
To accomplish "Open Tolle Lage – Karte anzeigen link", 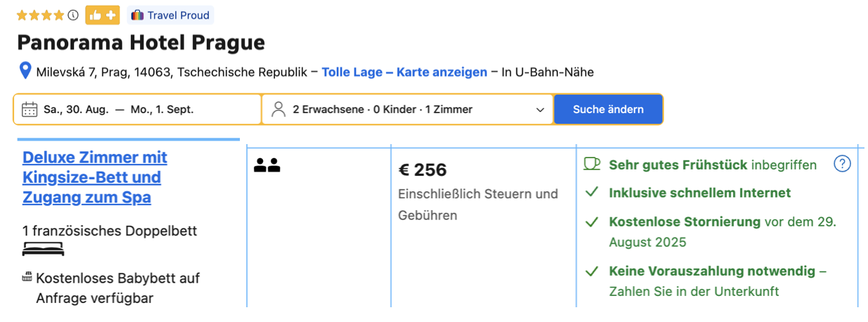I will [404, 72].
